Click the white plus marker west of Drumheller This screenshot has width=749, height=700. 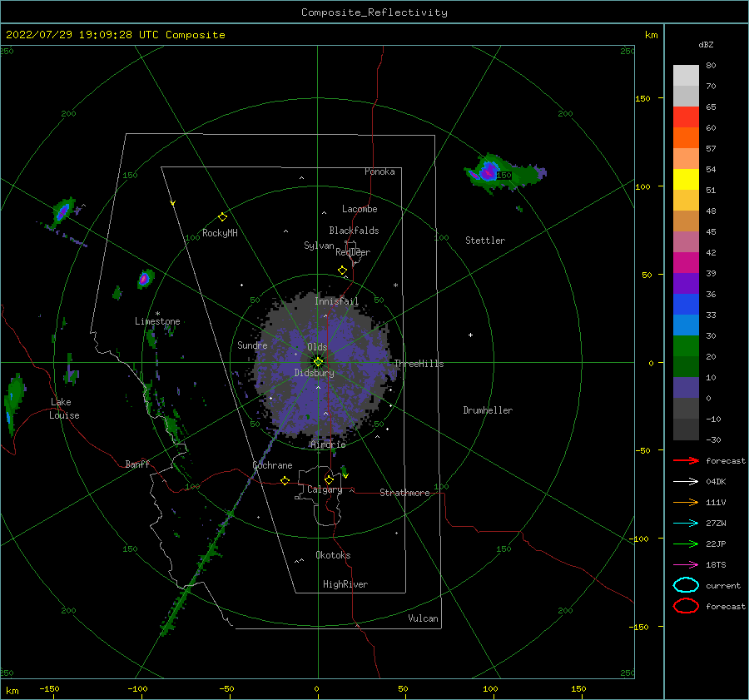470,335
